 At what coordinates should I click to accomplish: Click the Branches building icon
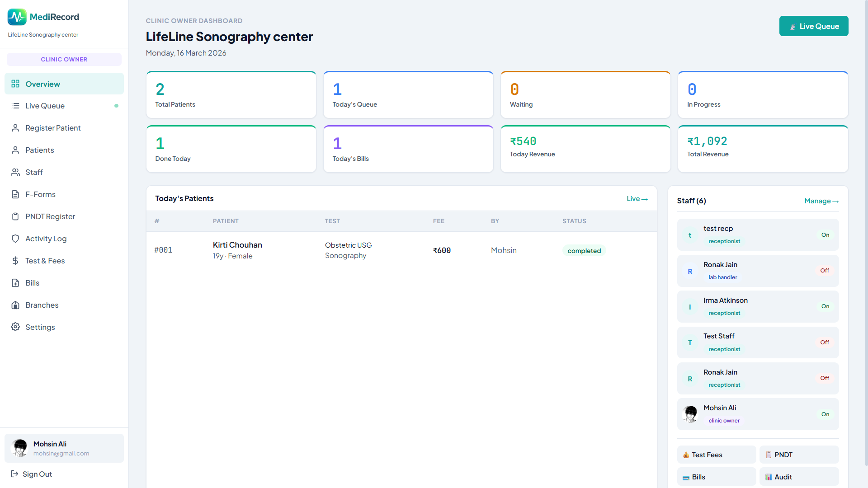15,305
